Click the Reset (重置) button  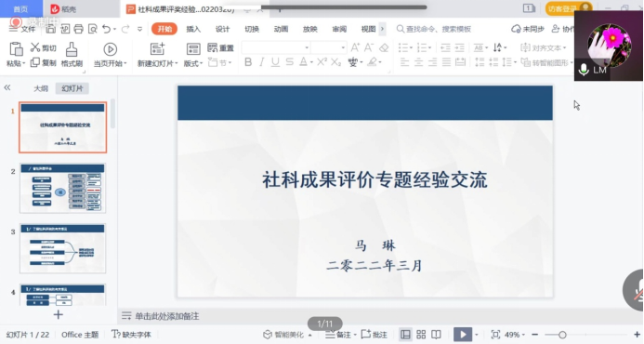tap(221, 47)
